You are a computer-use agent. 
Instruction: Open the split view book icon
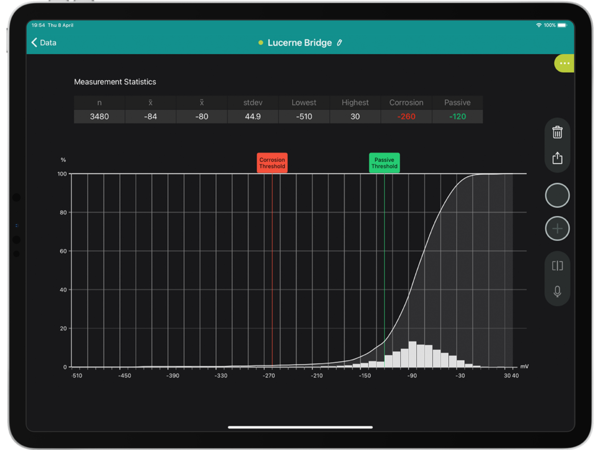point(557,265)
